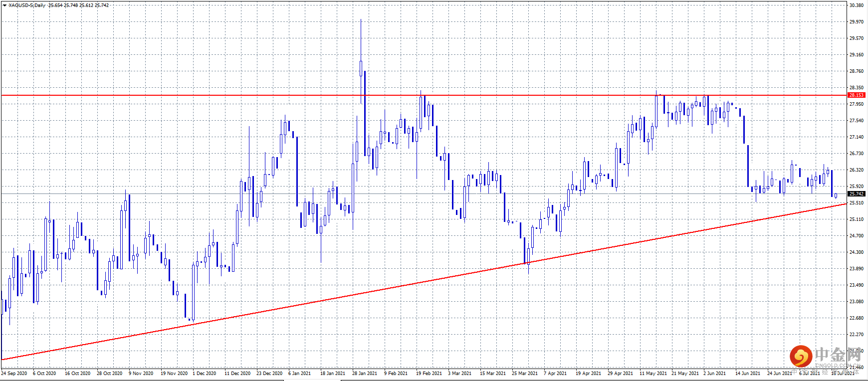This screenshot has width=868, height=381.
Task: Click the 23.490 price scale label
Action: (x=857, y=285)
